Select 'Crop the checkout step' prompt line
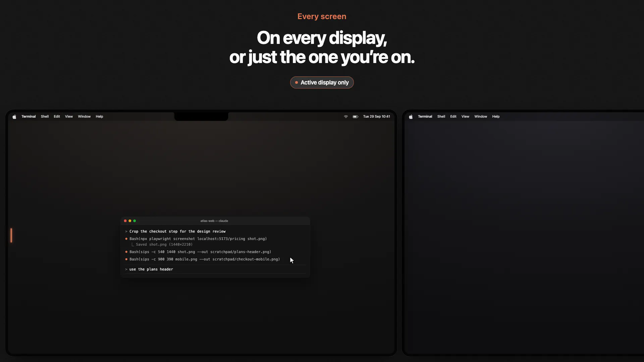 pyautogui.click(x=175, y=232)
